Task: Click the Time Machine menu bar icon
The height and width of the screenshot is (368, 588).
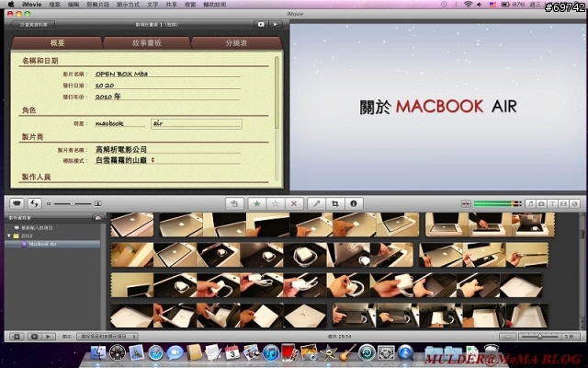Action: 444,4
